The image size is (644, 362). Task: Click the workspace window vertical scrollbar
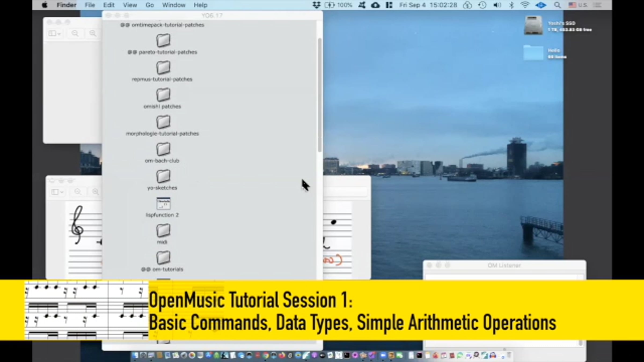pyautogui.click(x=320, y=94)
